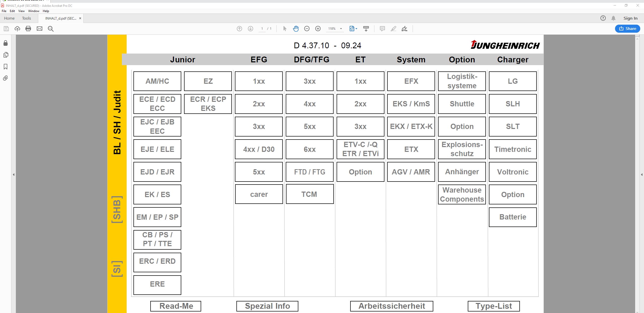The image size is (644, 313).
Task: Switch to the Tools tab
Action: pyautogui.click(x=26, y=18)
